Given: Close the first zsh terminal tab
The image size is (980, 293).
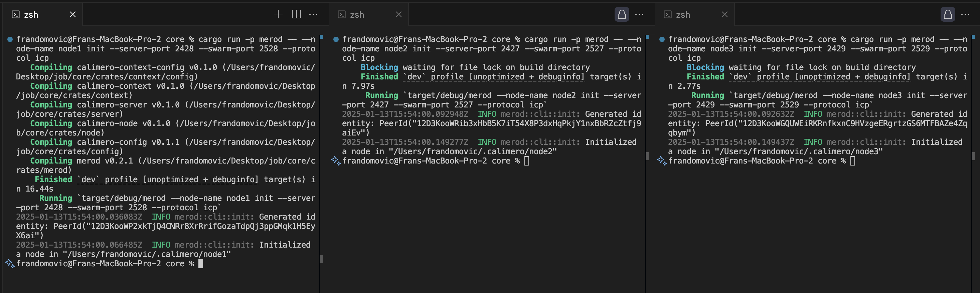Looking at the screenshot, I should coord(73,14).
